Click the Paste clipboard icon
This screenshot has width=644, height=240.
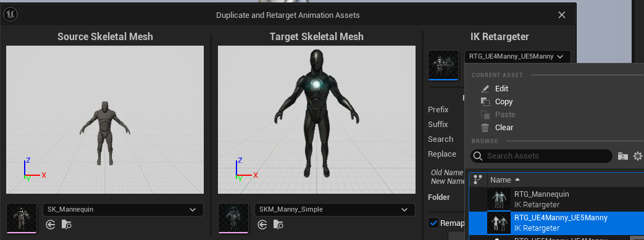click(485, 115)
